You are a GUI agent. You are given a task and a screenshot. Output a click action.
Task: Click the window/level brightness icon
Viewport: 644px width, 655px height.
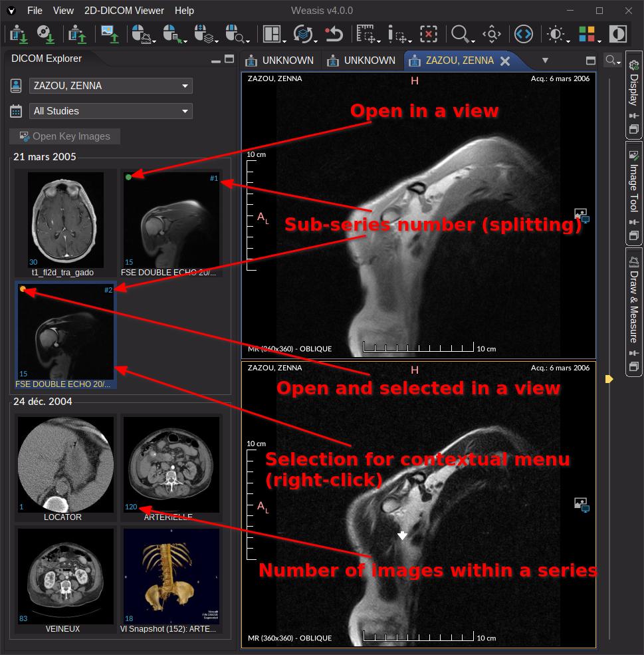[556, 34]
